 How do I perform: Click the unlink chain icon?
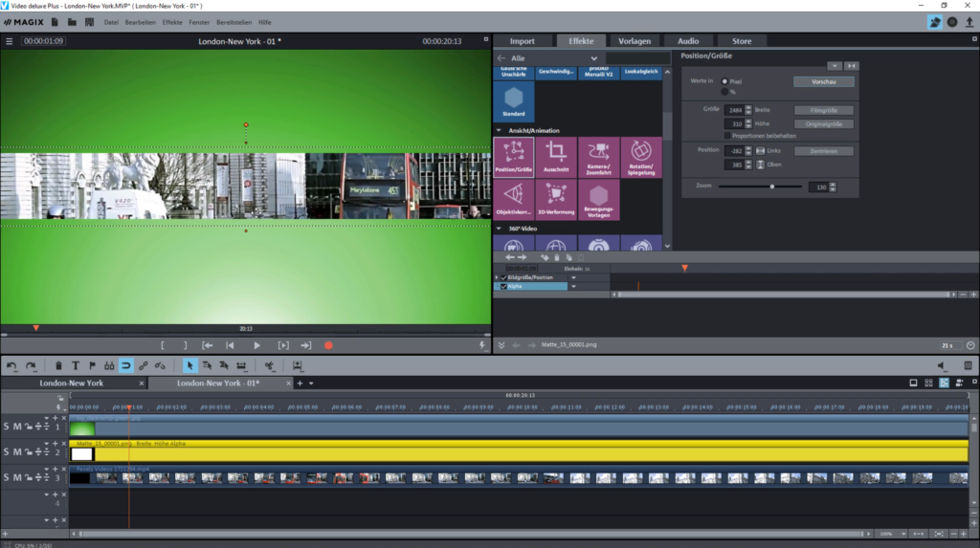click(160, 365)
